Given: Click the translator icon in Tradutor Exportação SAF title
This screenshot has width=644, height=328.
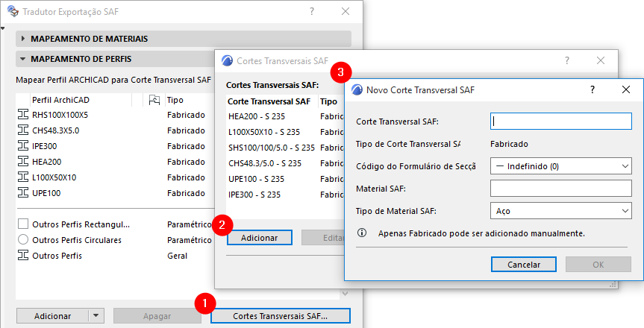Looking at the screenshot, I should [13, 11].
